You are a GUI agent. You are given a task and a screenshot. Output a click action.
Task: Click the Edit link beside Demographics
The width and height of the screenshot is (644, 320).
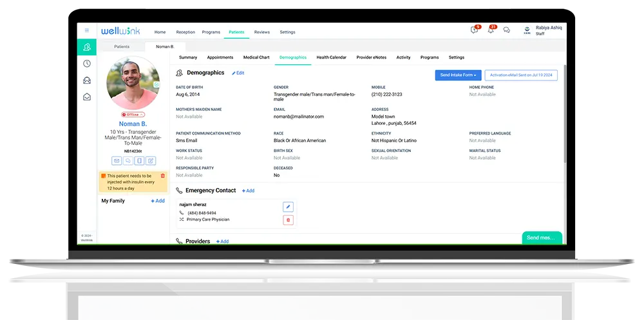coord(238,73)
